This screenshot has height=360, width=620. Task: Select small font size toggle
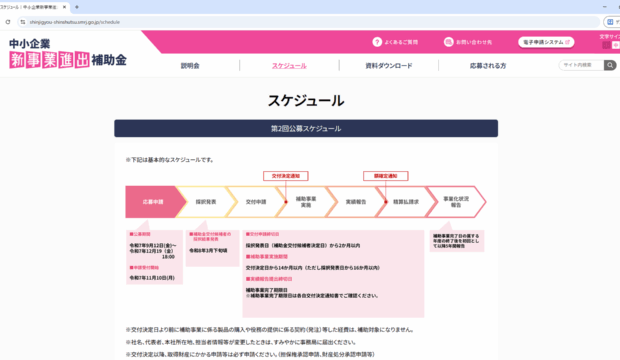[x=606, y=45]
